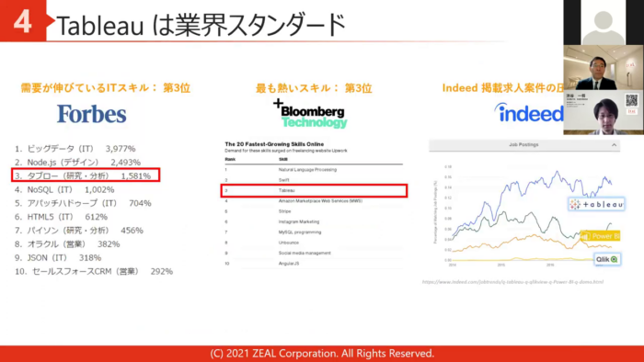Collapse the Job Postings panel chevron
This screenshot has width=644, height=362.
(614, 145)
